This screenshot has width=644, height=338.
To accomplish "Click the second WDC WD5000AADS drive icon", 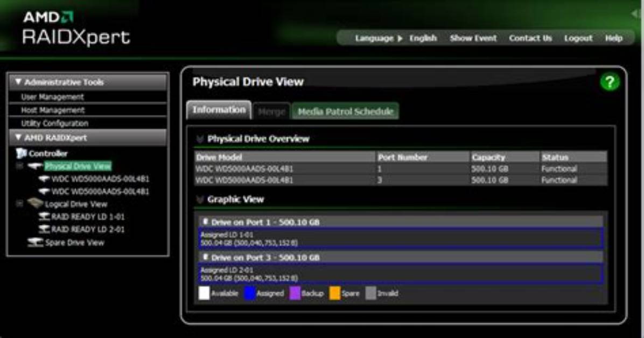I will coord(44,192).
